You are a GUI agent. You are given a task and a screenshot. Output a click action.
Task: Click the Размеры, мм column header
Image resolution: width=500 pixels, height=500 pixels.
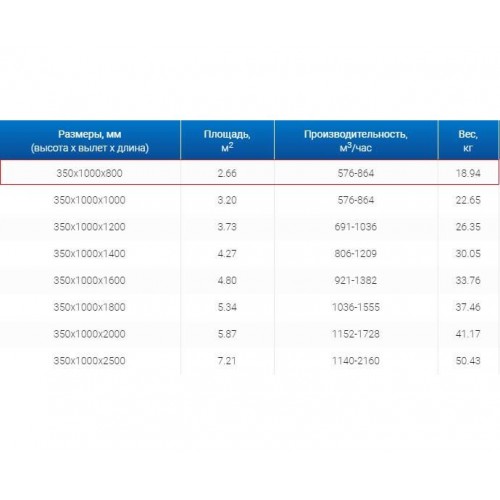[90, 140]
